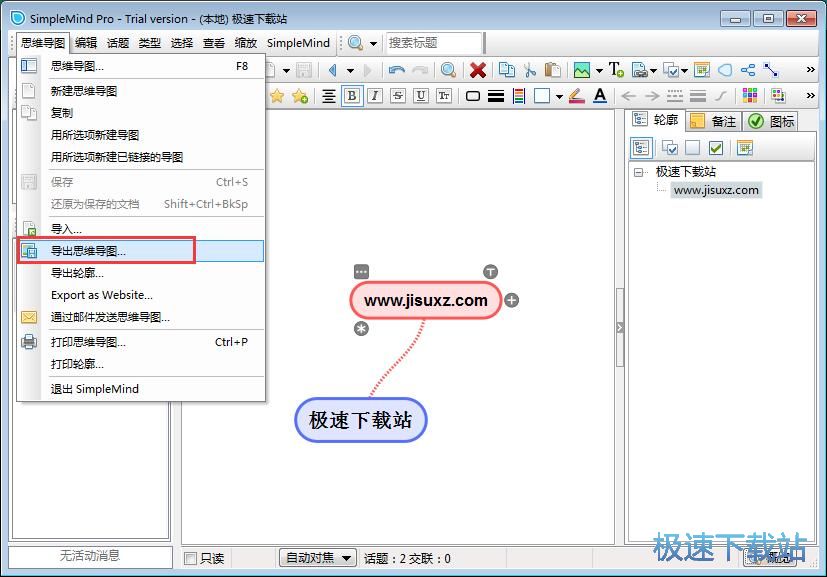Click the multicolor palette stripes icon
This screenshot has width=827, height=577.
519,96
